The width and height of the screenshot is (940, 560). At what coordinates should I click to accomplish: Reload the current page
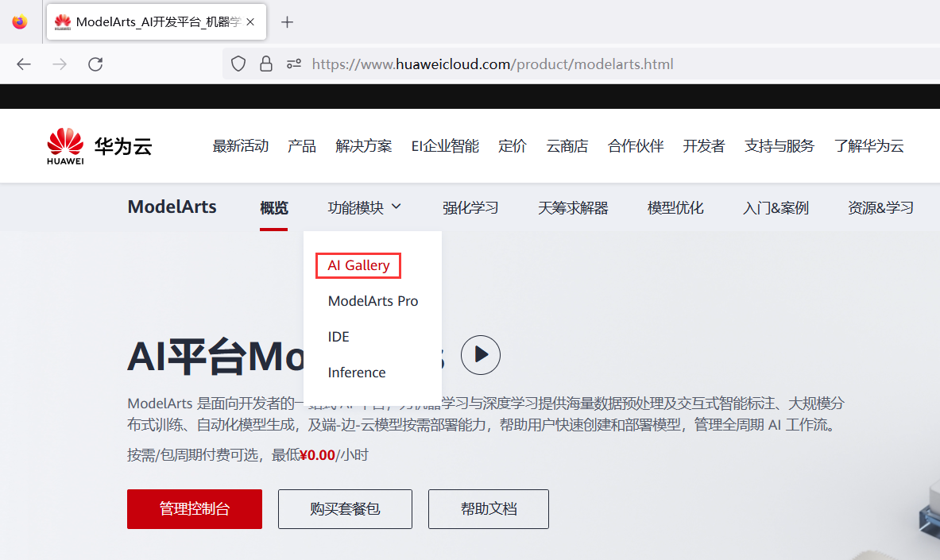pos(95,64)
